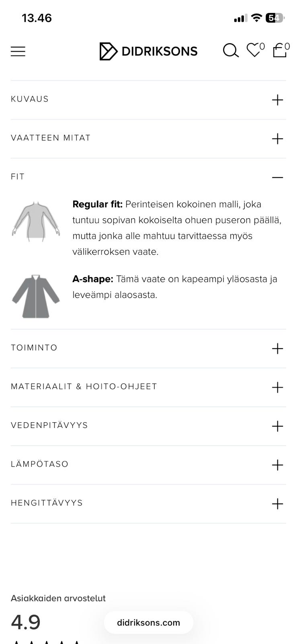
Task: Tap the Kuvaus section heading
Action: pos(30,99)
